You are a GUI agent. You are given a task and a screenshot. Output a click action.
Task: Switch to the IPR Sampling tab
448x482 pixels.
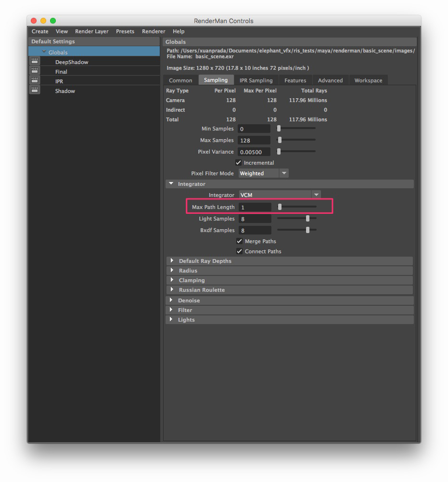pyautogui.click(x=256, y=80)
